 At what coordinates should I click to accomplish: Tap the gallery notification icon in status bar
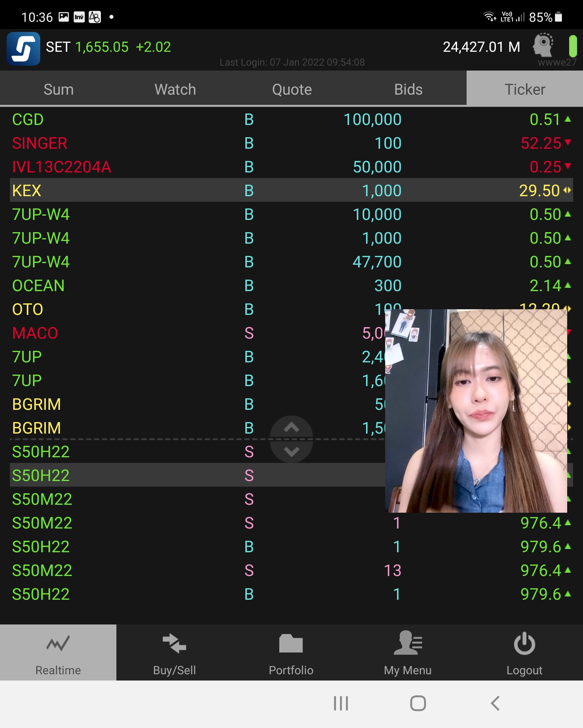pos(64,17)
